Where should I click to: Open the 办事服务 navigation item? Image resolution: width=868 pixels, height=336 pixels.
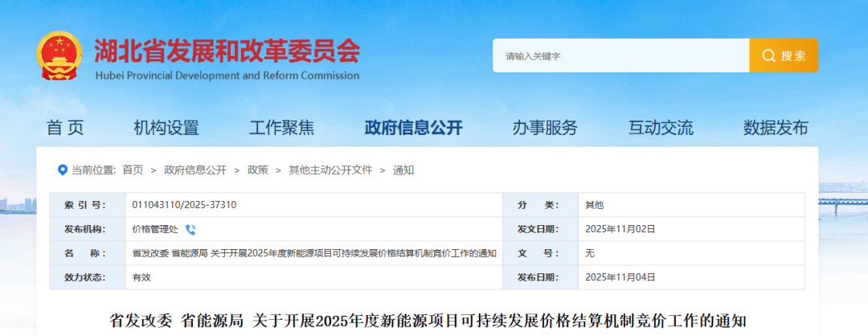(x=545, y=128)
